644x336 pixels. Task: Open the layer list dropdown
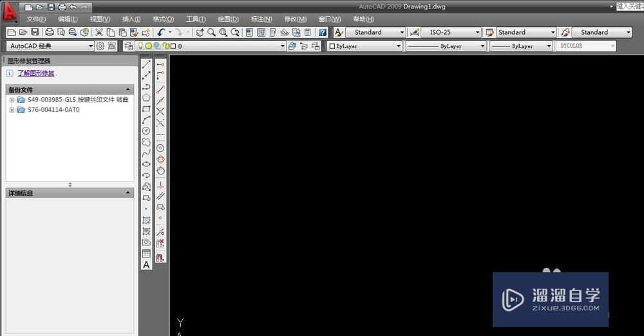click(211, 46)
